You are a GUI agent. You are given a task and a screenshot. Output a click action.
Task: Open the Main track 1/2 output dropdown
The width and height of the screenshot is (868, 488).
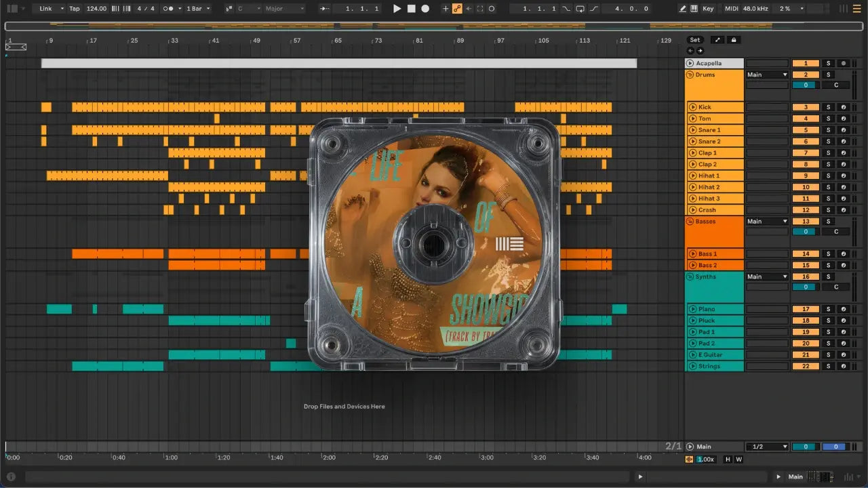pyautogui.click(x=767, y=447)
